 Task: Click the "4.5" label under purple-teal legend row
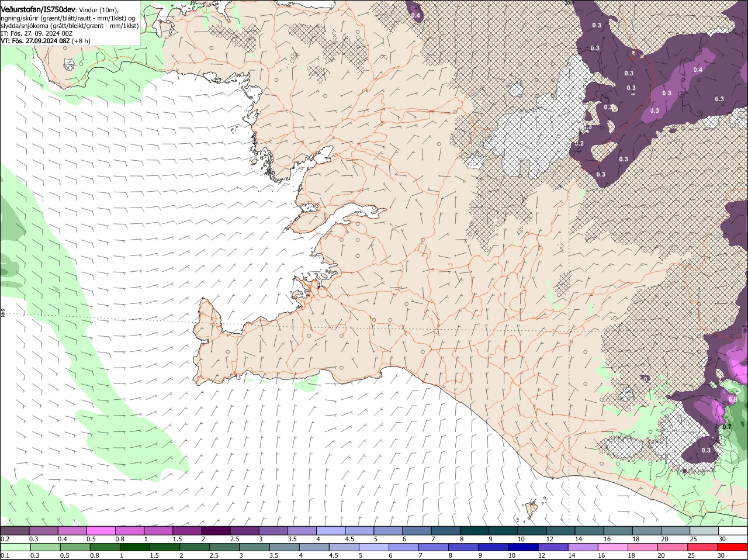point(349,539)
